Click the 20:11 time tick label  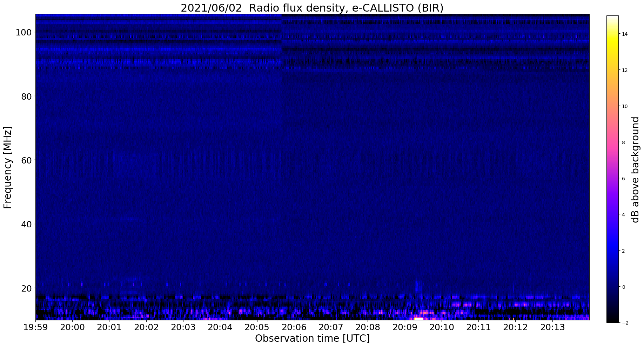point(478,327)
